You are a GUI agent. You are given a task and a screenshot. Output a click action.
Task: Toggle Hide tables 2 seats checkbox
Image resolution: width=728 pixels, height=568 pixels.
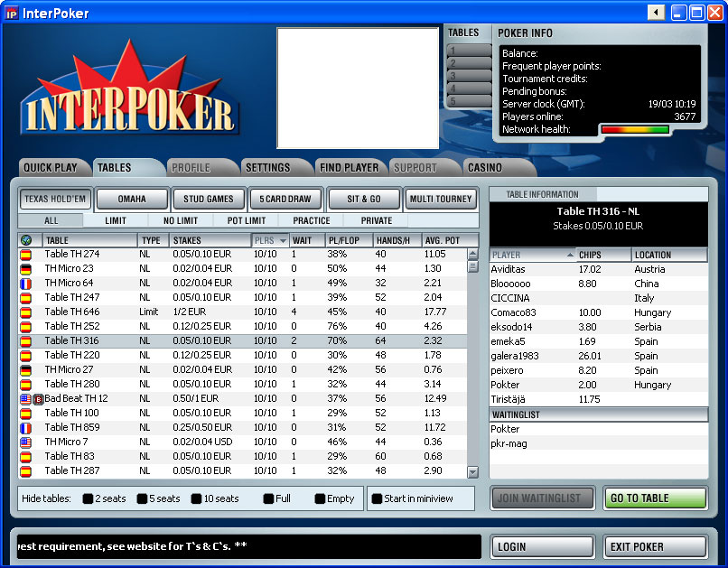click(x=88, y=498)
